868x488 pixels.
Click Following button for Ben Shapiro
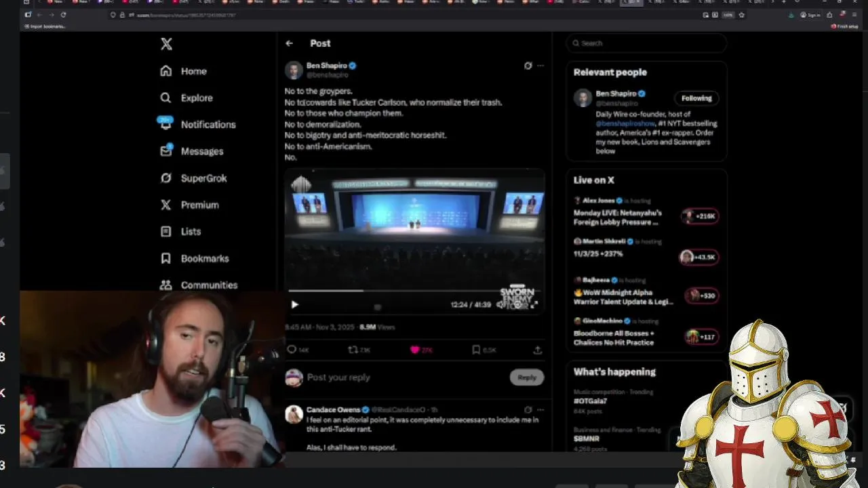696,98
